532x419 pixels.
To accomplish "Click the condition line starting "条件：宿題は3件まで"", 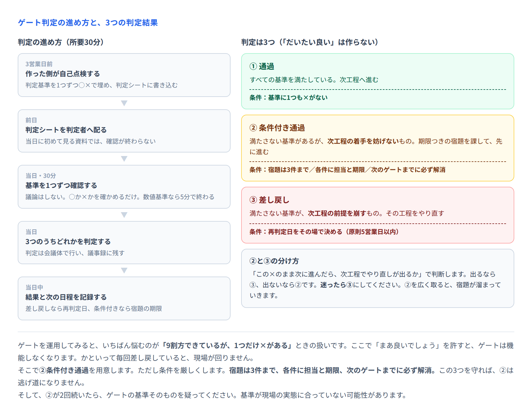I will [x=347, y=170].
